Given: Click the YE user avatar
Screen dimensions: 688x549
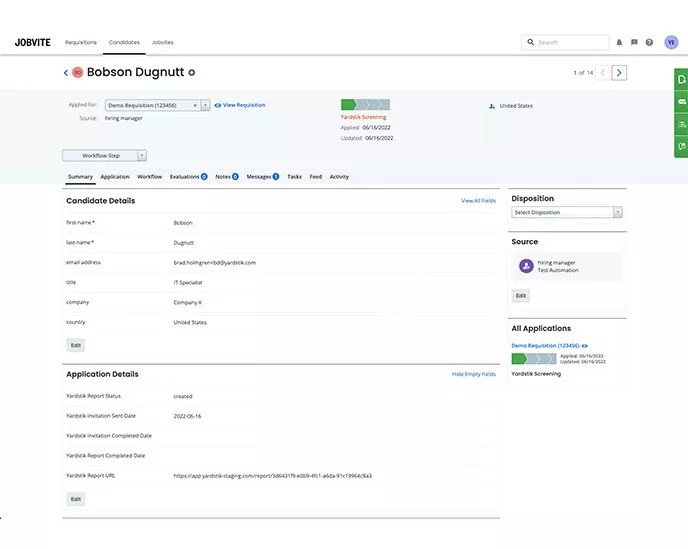Looking at the screenshot, I should 671,42.
